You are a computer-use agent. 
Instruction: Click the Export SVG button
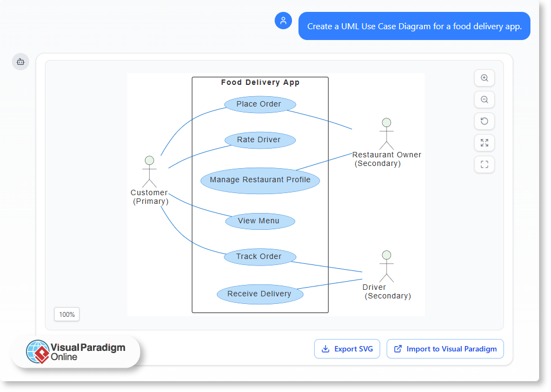coord(347,349)
